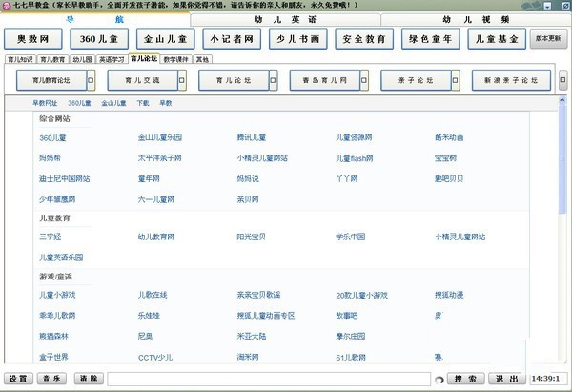Click the small square beside 育儿教育论坛
This screenshot has width=572, height=392.
91,80
